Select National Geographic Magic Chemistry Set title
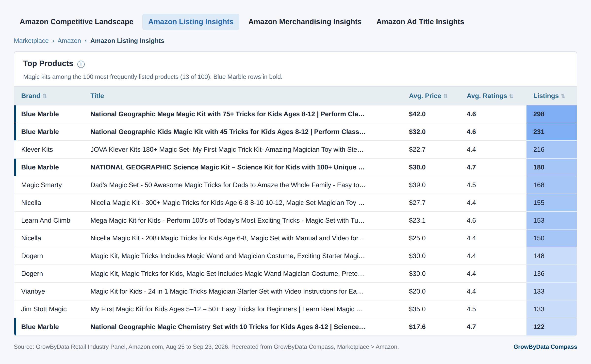 coord(228,327)
